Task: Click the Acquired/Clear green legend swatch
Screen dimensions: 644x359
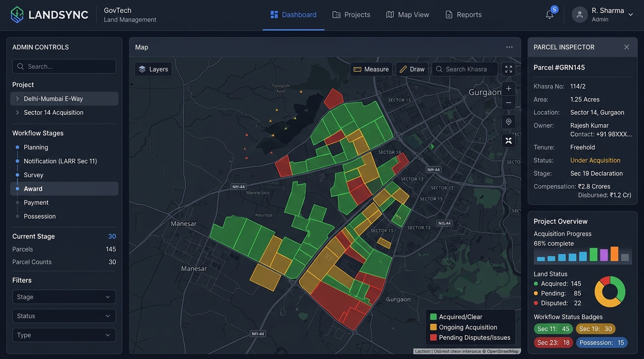Action: tap(433, 317)
